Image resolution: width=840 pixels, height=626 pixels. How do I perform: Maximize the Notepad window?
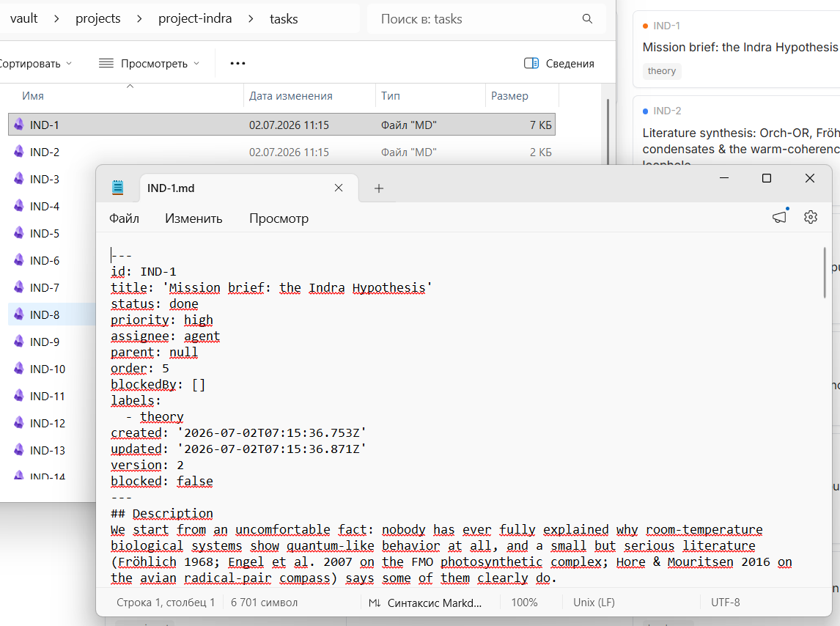[x=767, y=178]
